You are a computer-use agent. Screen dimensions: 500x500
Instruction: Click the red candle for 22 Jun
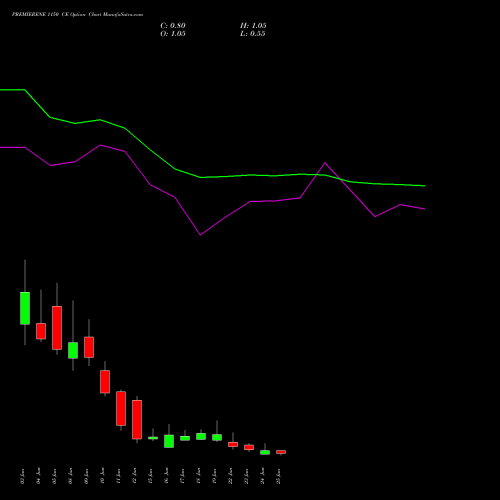(233, 444)
